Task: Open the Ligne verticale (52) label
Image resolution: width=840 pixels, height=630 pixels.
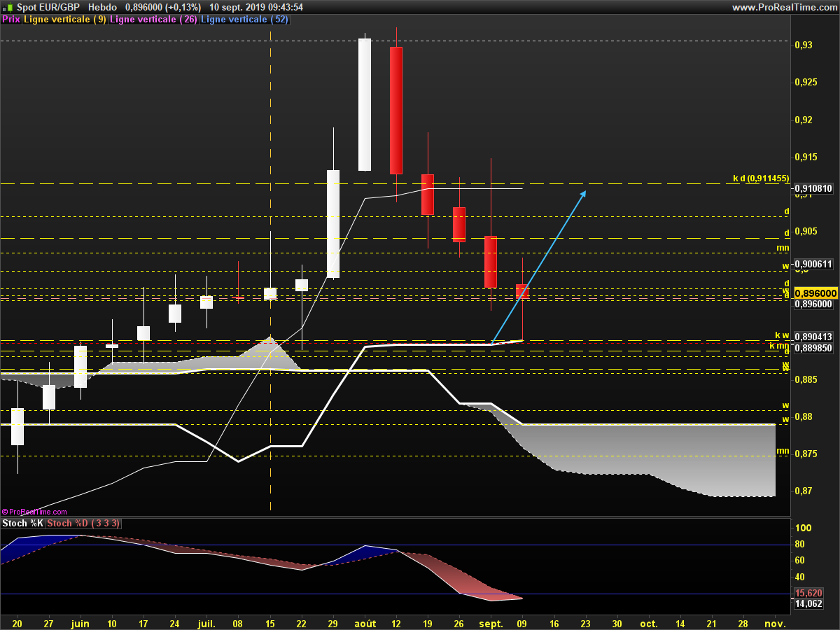Action: (x=244, y=20)
